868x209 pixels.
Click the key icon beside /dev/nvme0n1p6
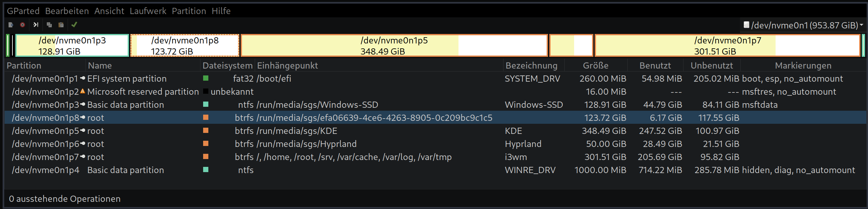coord(83,144)
